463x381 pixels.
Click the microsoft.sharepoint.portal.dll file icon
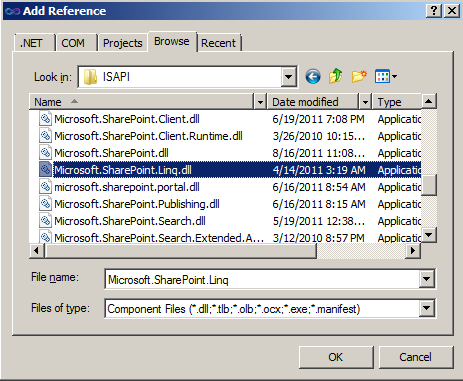(x=45, y=187)
